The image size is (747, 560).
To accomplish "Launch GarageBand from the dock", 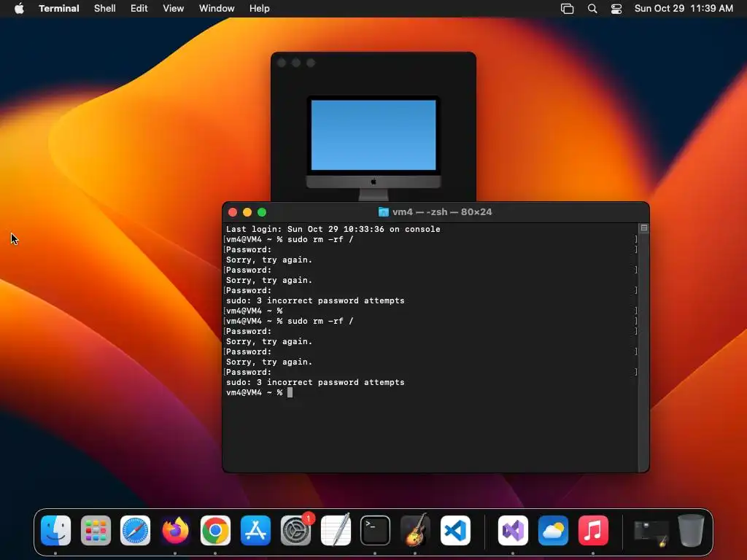I will 415,530.
